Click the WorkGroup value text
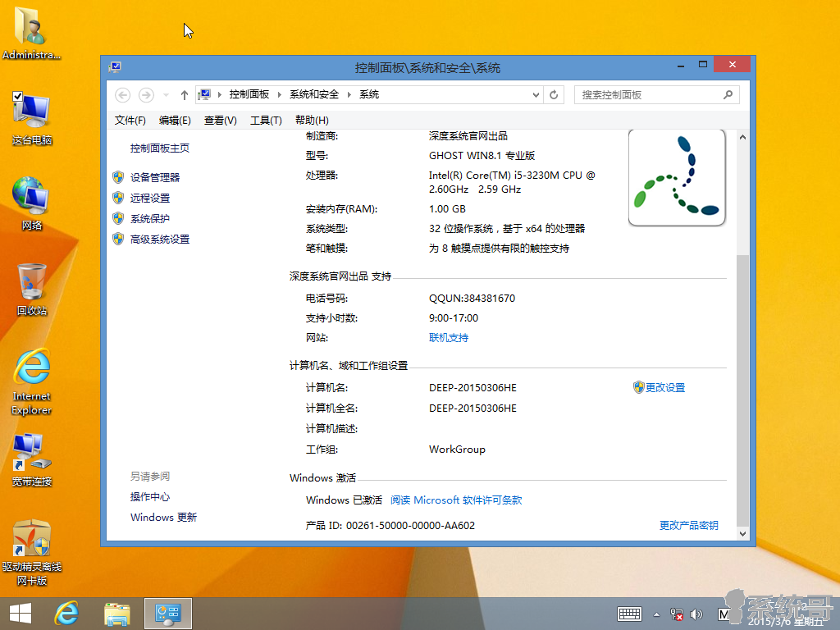The width and height of the screenshot is (840, 630). [x=457, y=450]
